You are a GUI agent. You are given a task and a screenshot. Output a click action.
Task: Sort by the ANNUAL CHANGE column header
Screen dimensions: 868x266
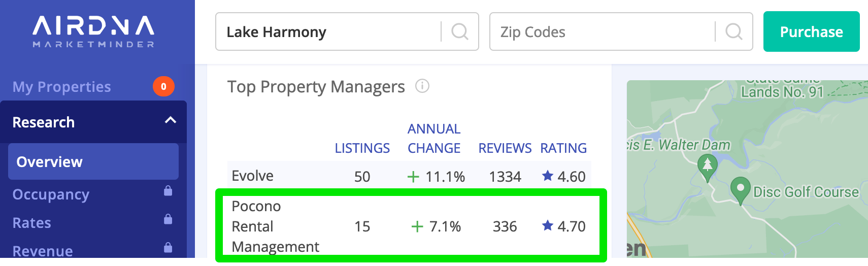(434, 139)
